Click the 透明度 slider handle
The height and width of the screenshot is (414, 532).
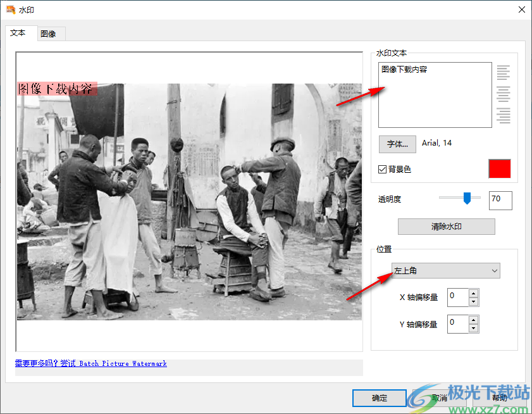point(467,198)
